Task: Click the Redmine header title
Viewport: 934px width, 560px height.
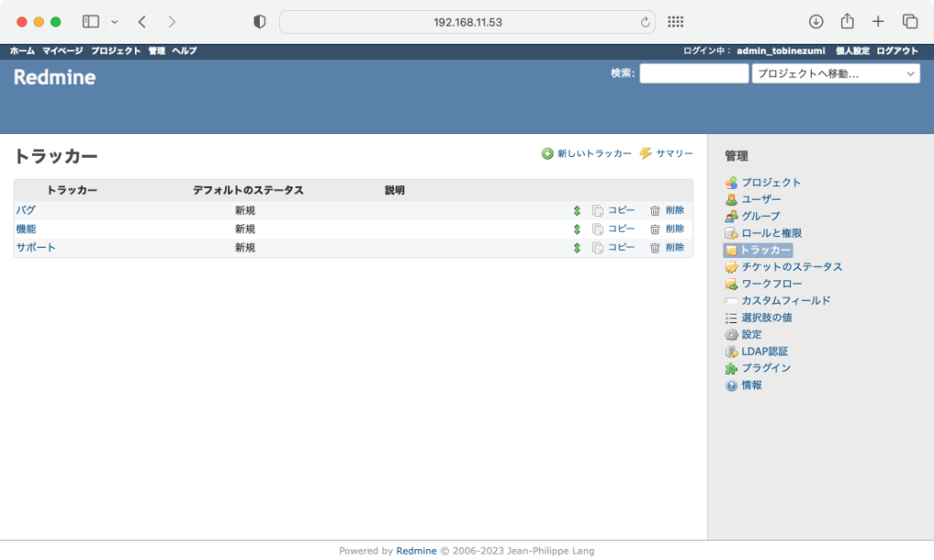Action: tap(55, 78)
